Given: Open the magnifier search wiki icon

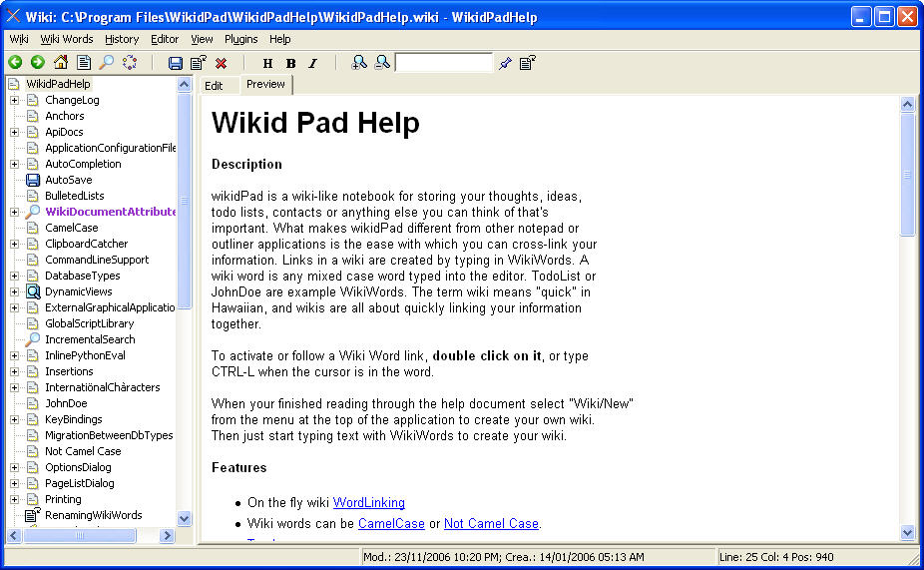Looking at the screenshot, I should (107, 62).
